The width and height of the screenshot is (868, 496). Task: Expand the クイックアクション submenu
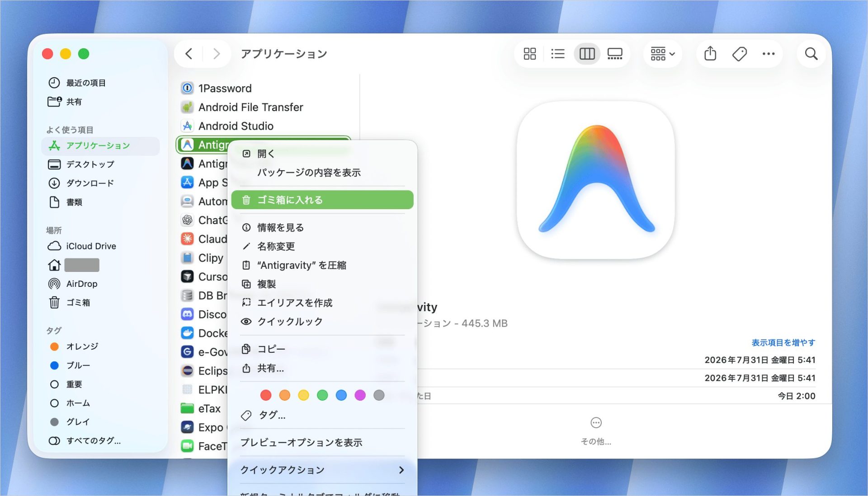point(322,470)
